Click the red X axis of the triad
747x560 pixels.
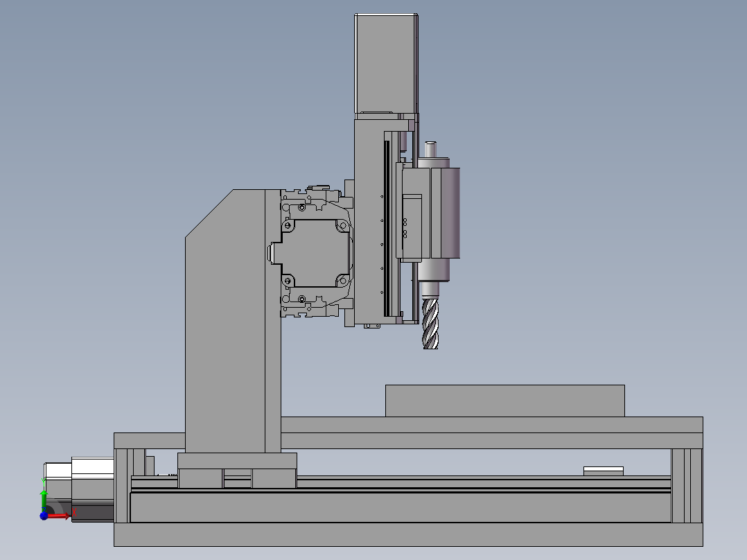tap(59, 516)
